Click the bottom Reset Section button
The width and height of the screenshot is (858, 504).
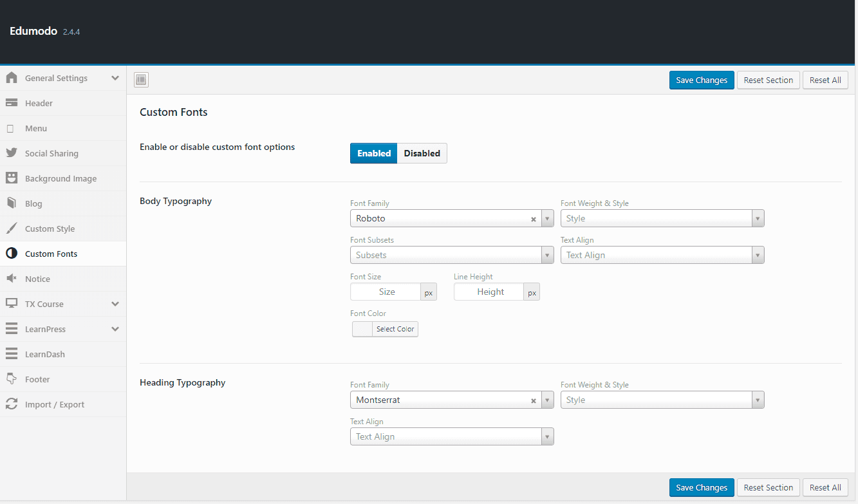point(768,487)
